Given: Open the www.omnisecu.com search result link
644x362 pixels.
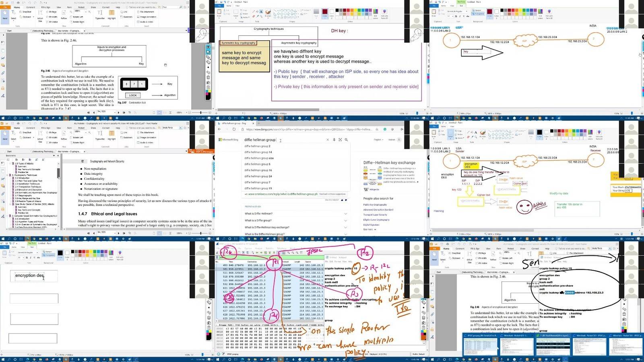Looking at the screenshot, I should click(283, 194).
